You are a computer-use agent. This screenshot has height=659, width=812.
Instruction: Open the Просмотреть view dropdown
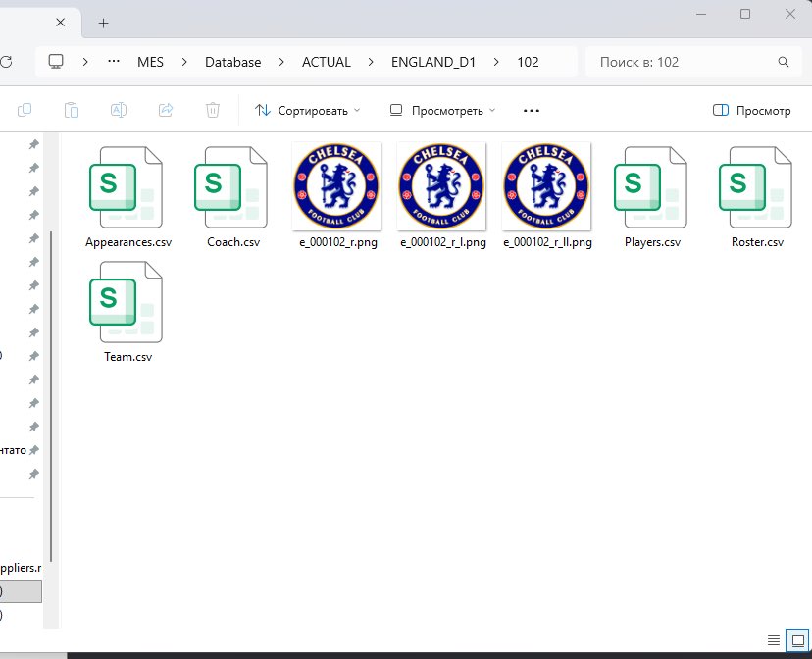442,110
